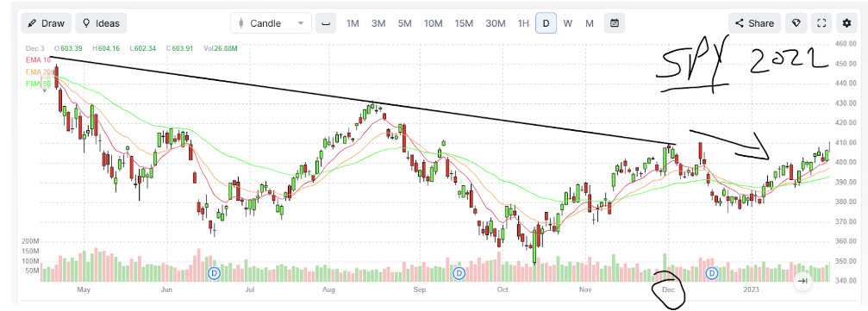Click the 400.00 price axis label

coord(846,162)
